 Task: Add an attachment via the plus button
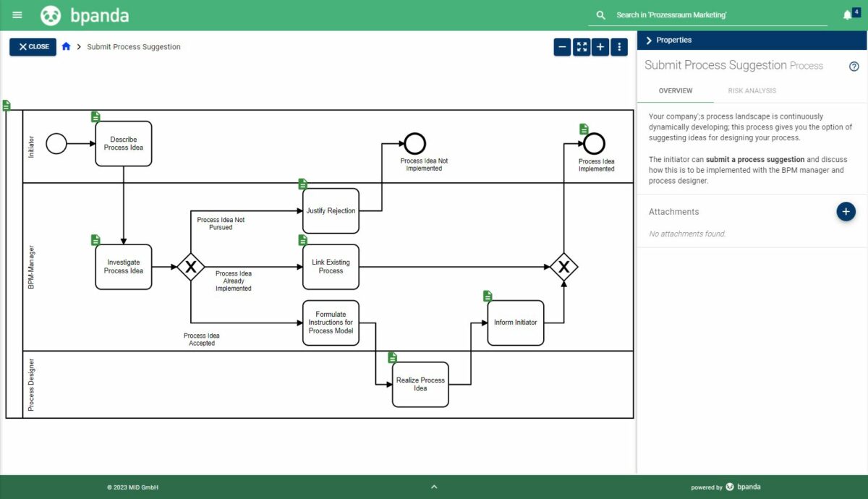click(846, 211)
